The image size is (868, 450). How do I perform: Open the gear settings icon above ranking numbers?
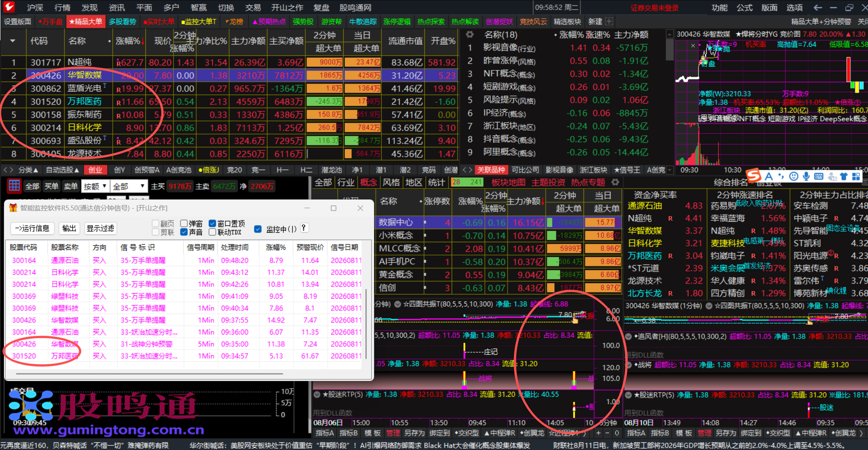(x=470, y=35)
